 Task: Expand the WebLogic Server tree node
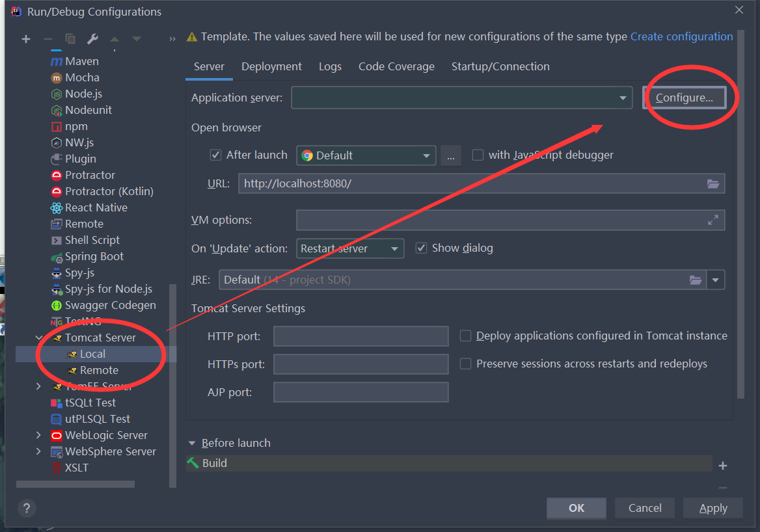(39, 435)
